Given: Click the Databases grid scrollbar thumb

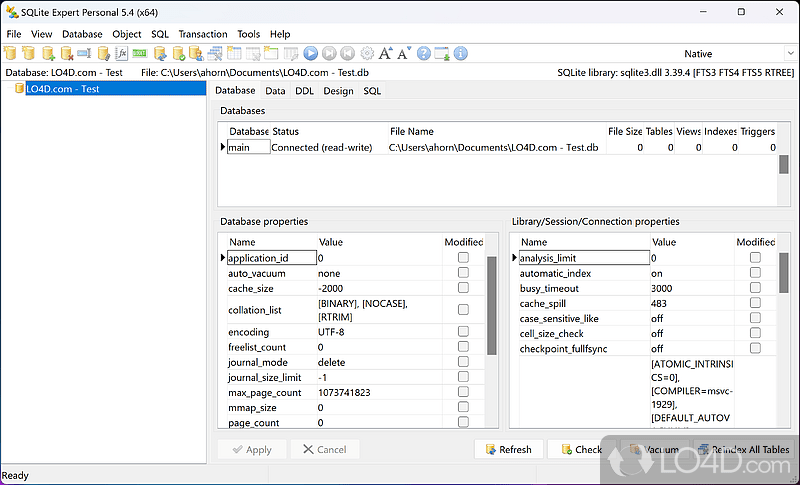Looking at the screenshot, I should [x=784, y=164].
